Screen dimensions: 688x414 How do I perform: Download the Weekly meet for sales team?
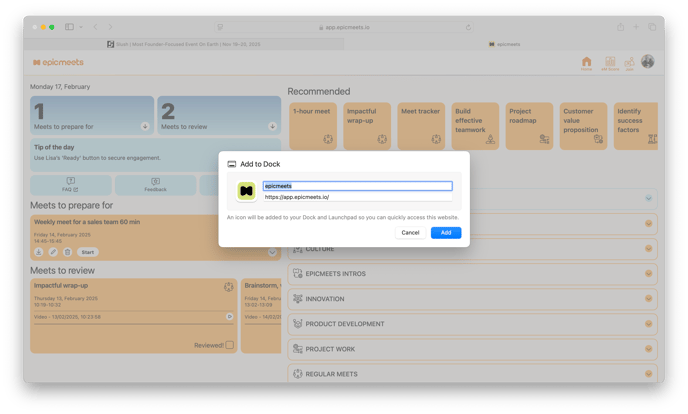click(39, 252)
